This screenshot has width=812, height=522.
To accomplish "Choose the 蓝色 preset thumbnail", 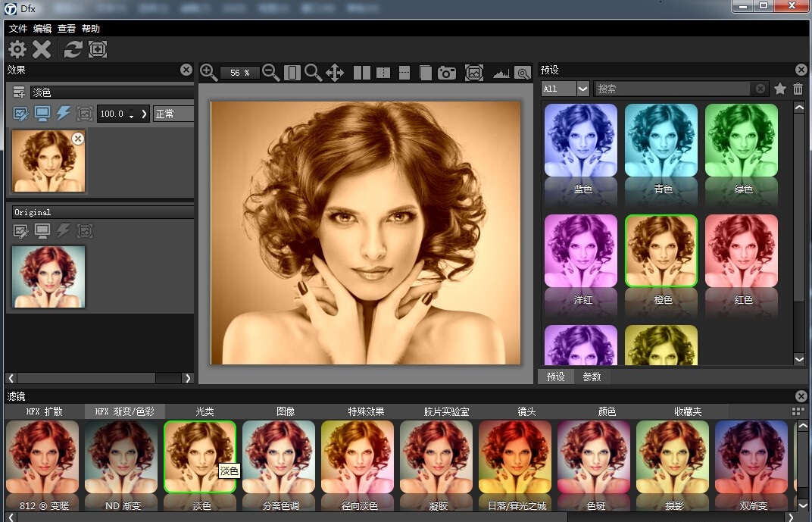I will (x=582, y=141).
